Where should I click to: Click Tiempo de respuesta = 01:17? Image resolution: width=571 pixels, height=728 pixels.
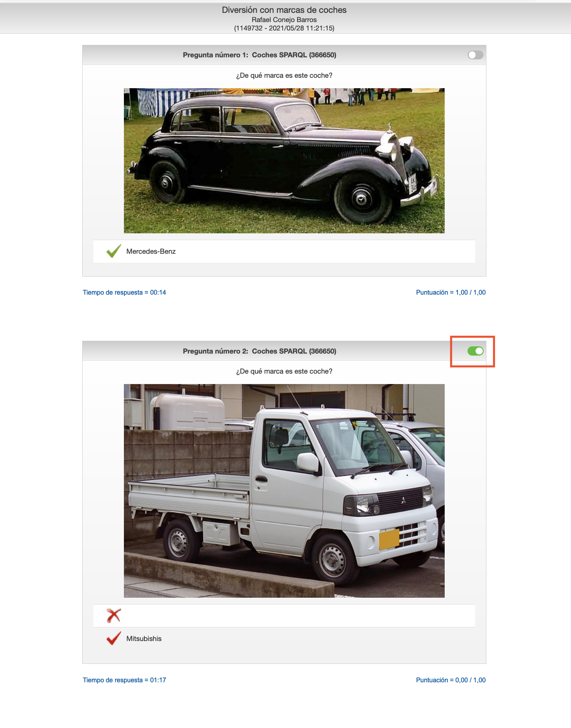point(124,680)
